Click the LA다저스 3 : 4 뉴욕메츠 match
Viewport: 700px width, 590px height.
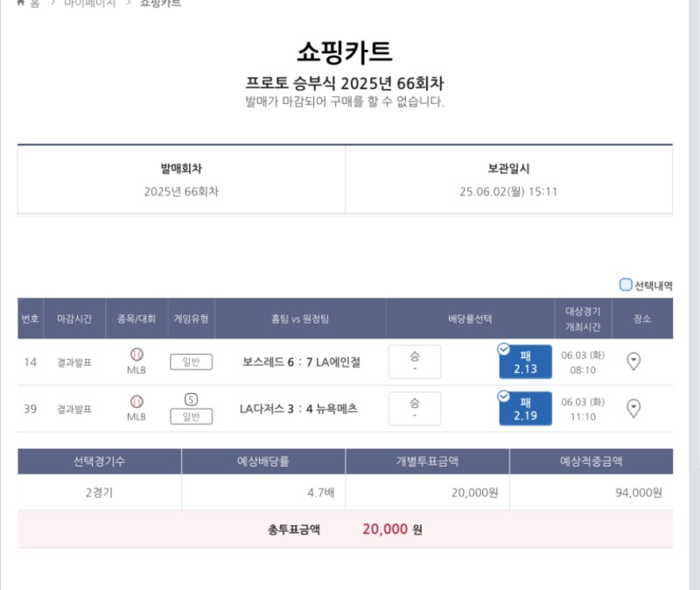(x=298, y=409)
